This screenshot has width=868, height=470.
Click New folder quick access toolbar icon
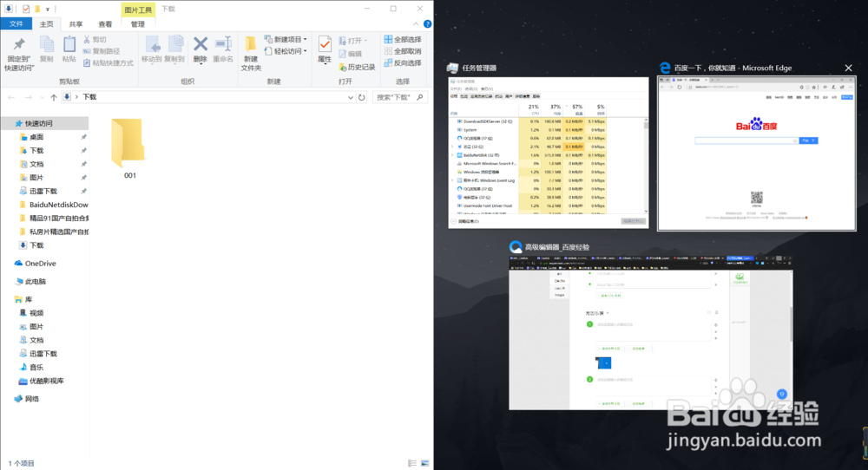37,9
